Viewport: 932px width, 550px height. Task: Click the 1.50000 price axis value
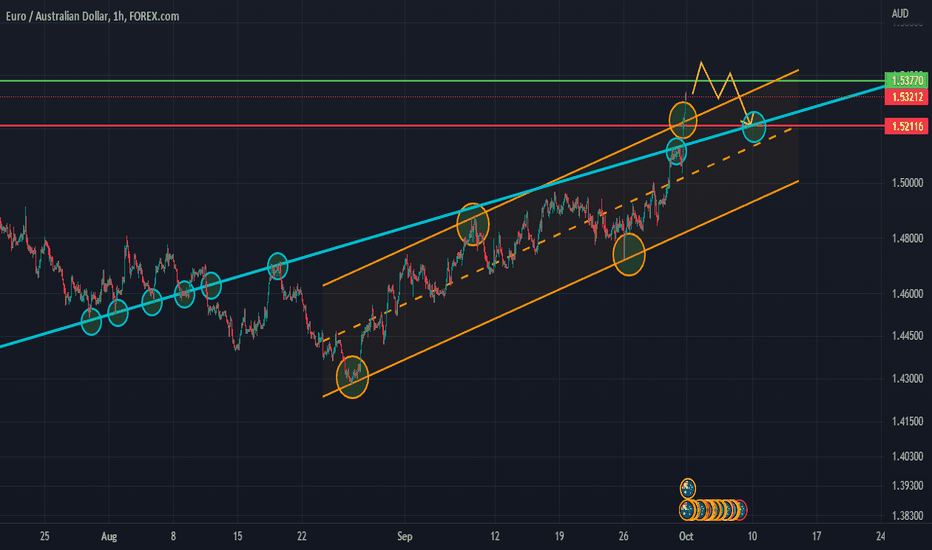[907, 183]
